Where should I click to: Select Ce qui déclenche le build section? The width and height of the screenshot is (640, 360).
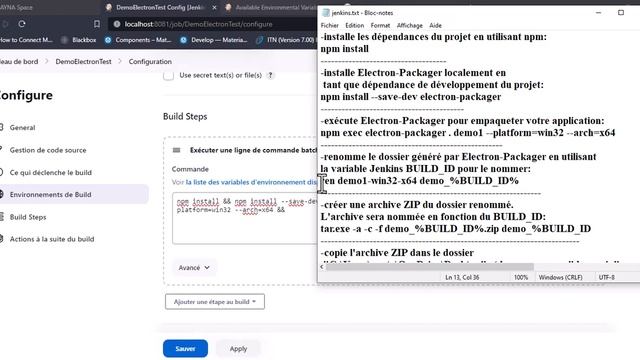click(x=50, y=173)
